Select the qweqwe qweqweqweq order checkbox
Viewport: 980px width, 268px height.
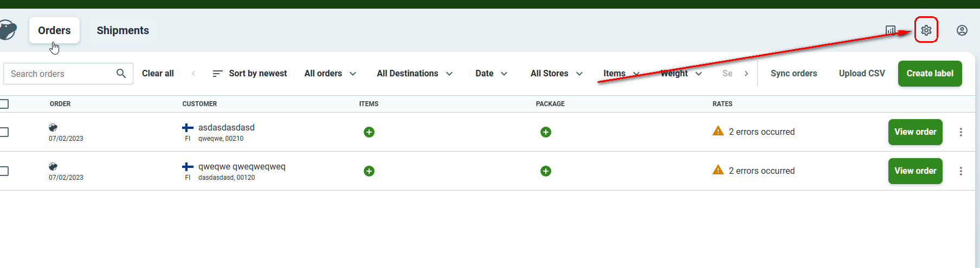[x=4, y=171]
